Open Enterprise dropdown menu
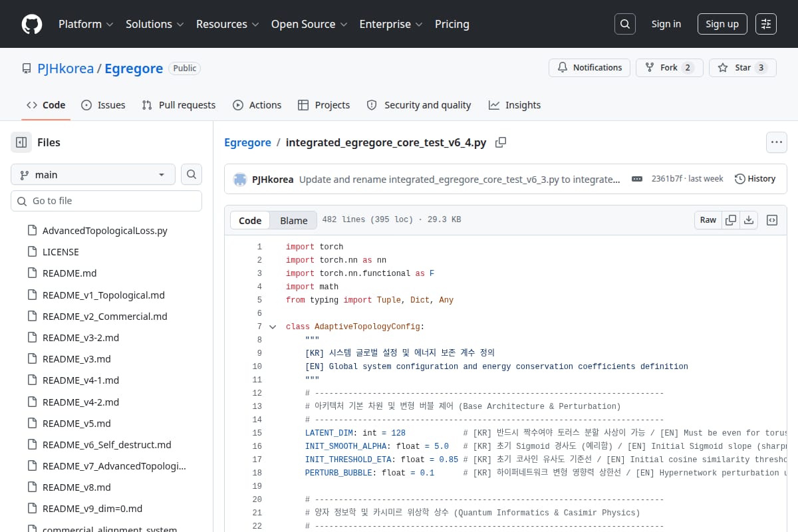The width and height of the screenshot is (798, 532). pyautogui.click(x=391, y=24)
